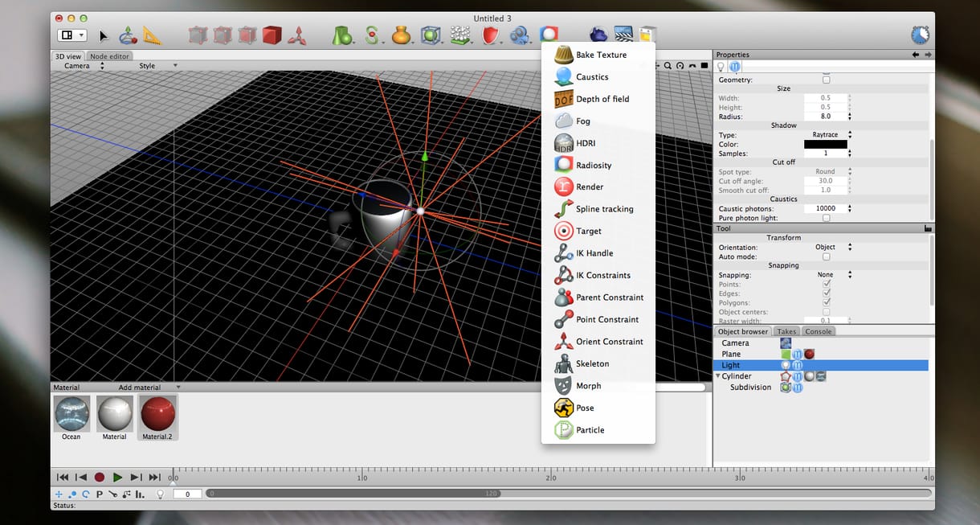Select the Material.2 red thumbnail
980x525 pixels.
157,414
